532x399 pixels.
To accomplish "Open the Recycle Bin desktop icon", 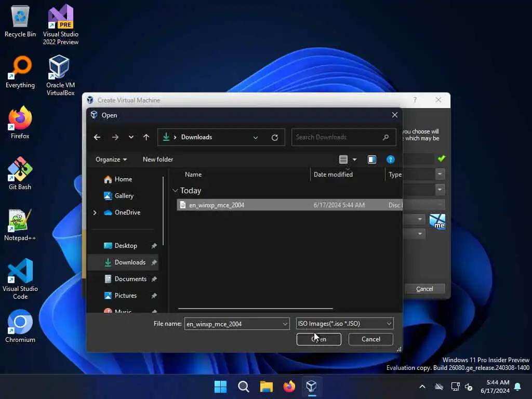I will tap(20, 21).
